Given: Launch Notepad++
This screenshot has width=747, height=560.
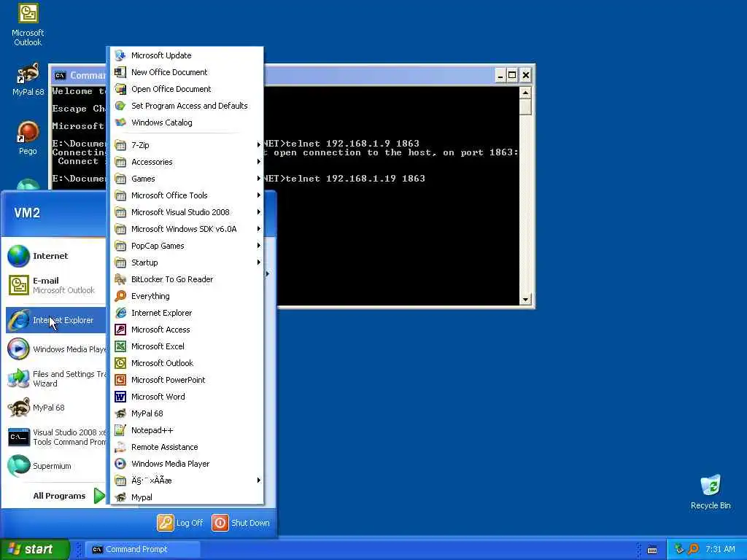Looking at the screenshot, I should (x=187, y=430).
